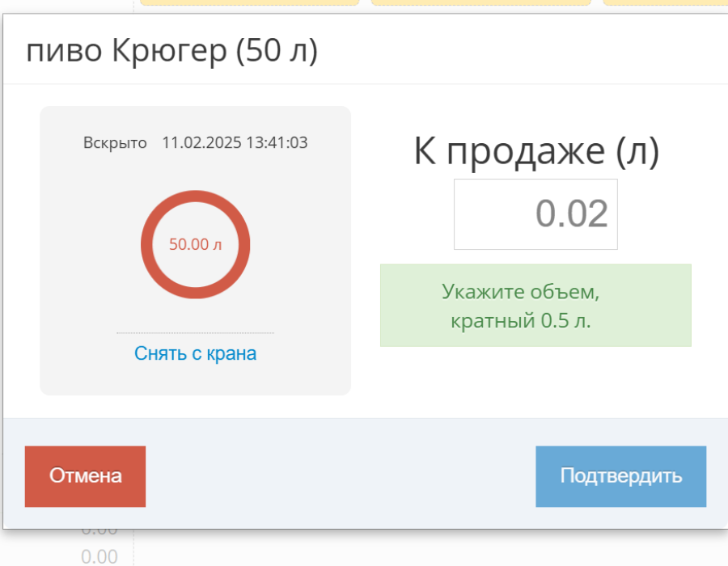This screenshot has width=728, height=566.
Task: Click the К продаже (л) heading
Action: tap(536, 150)
